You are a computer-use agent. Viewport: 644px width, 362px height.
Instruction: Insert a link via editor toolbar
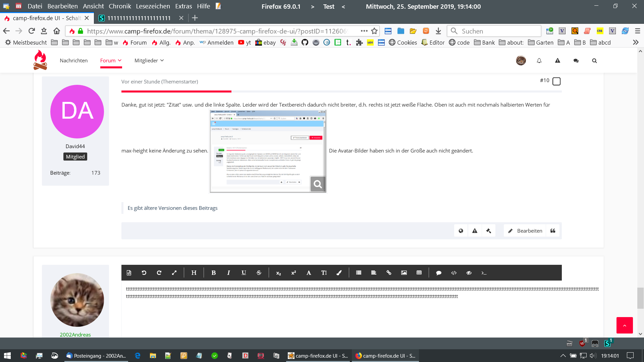(x=389, y=273)
